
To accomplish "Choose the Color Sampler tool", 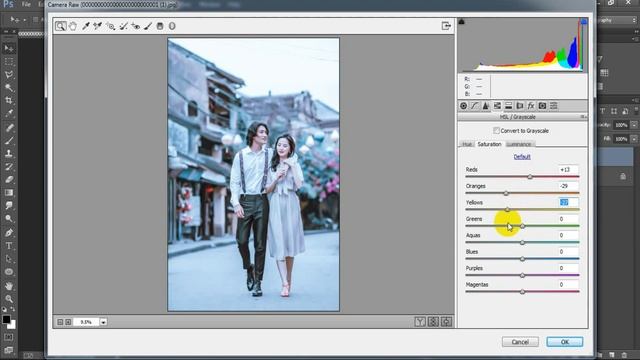I will pos(98,26).
